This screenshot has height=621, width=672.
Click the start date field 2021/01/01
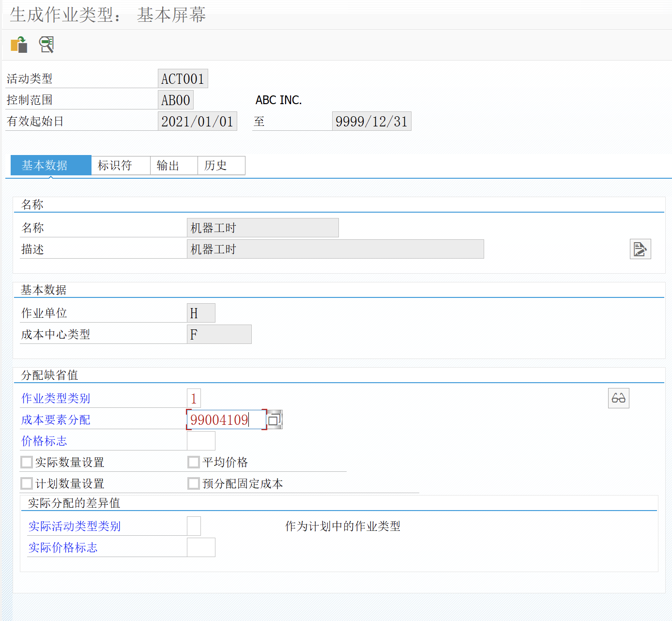pyautogui.click(x=198, y=121)
